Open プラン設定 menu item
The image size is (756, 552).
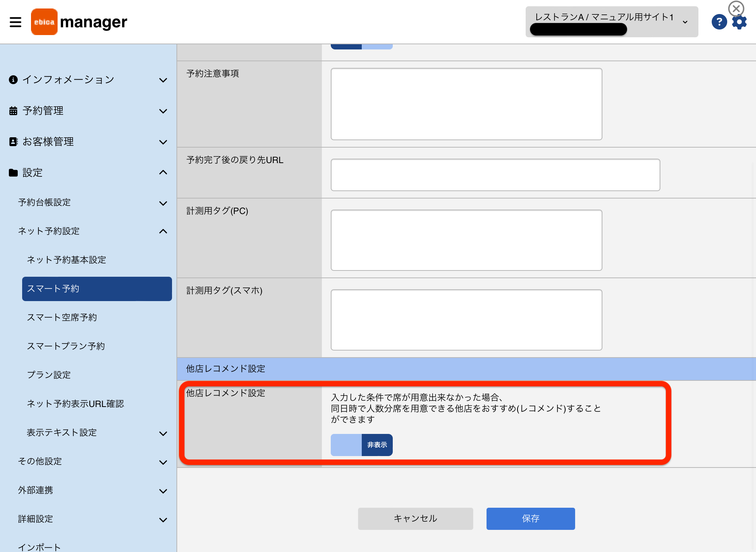[x=49, y=375]
